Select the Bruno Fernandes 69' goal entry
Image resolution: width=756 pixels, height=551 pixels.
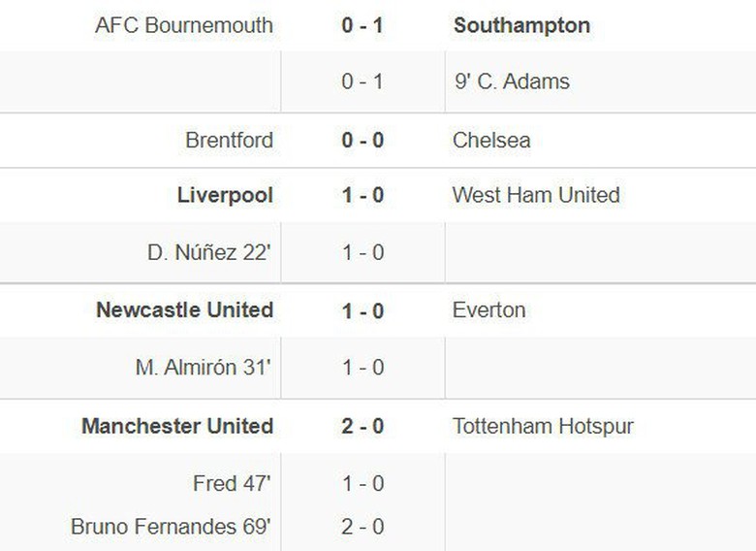[172, 527]
